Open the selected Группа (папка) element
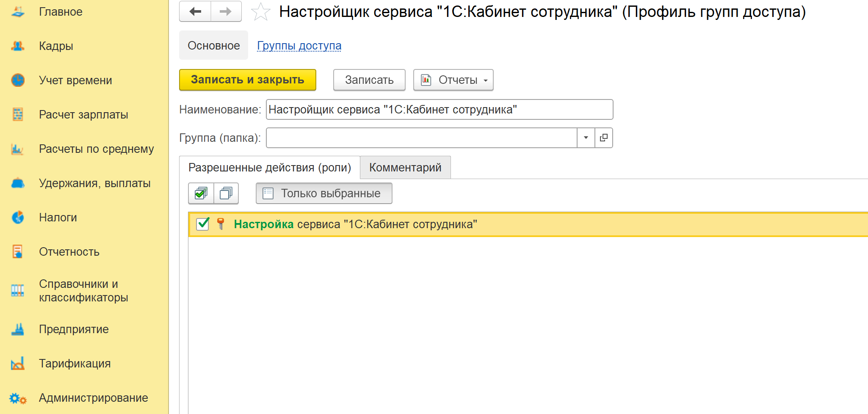The width and height of the screenshot is (868, 414). coord(604,138)
